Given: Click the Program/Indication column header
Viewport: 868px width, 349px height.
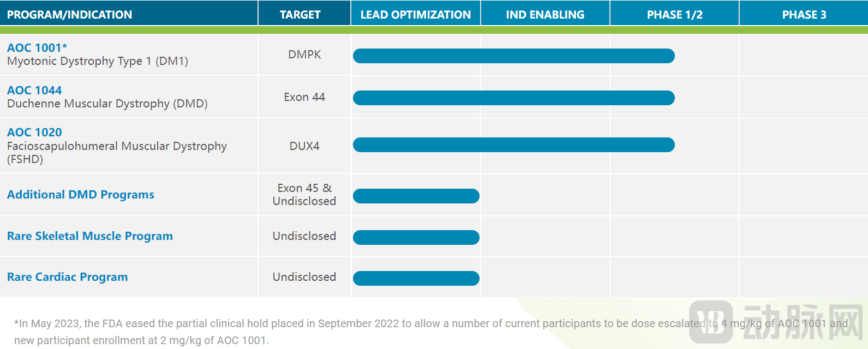Looking at the screenshot, I should point(70,15).
